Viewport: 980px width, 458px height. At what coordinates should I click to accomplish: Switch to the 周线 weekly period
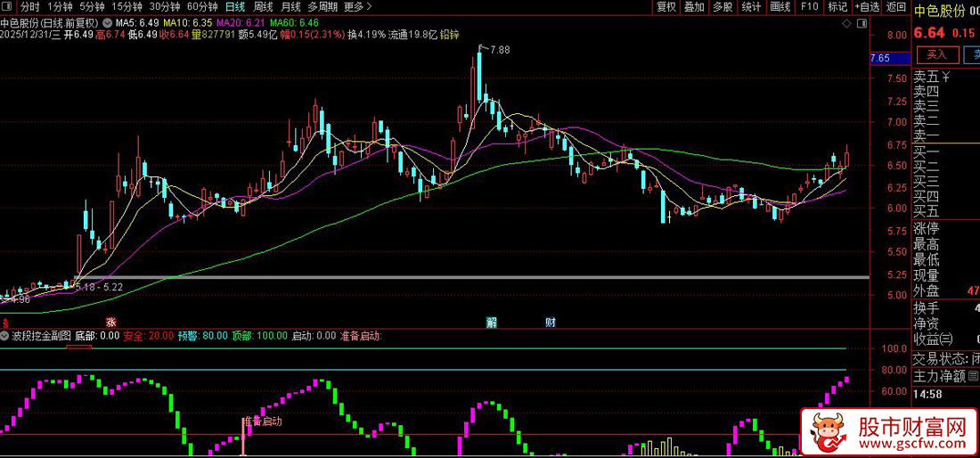click(x=263, y=7)
